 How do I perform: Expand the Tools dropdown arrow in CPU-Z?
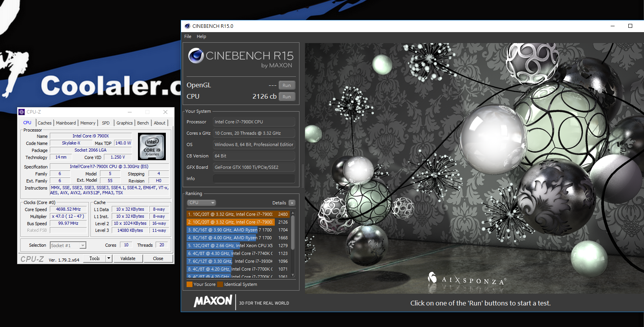point(109,258)
